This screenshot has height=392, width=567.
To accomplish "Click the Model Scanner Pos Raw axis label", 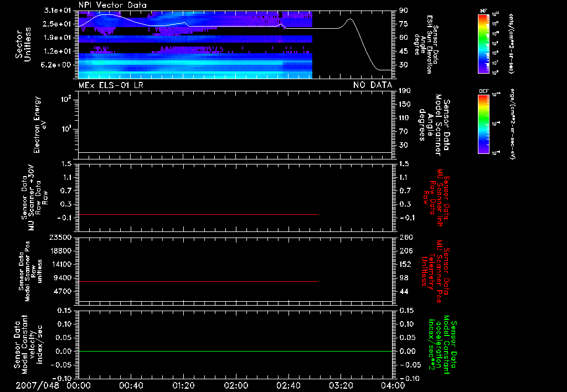I will tap(30, 271).
